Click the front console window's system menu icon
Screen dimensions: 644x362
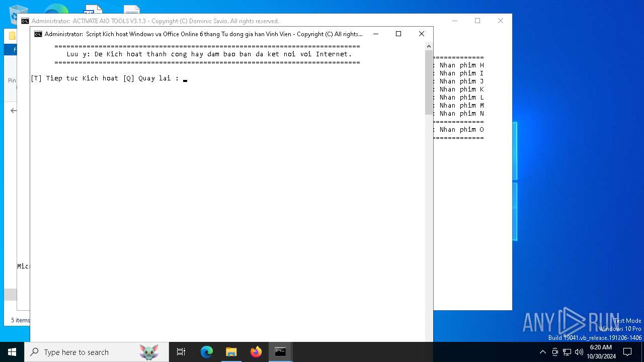coord(38,34)
